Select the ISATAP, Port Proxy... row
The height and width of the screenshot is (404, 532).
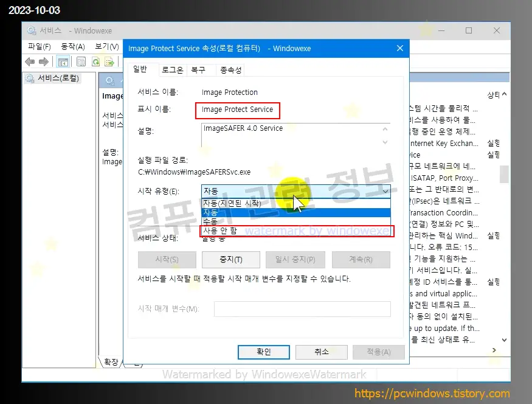pyautogui.click(x=455, y=178)
